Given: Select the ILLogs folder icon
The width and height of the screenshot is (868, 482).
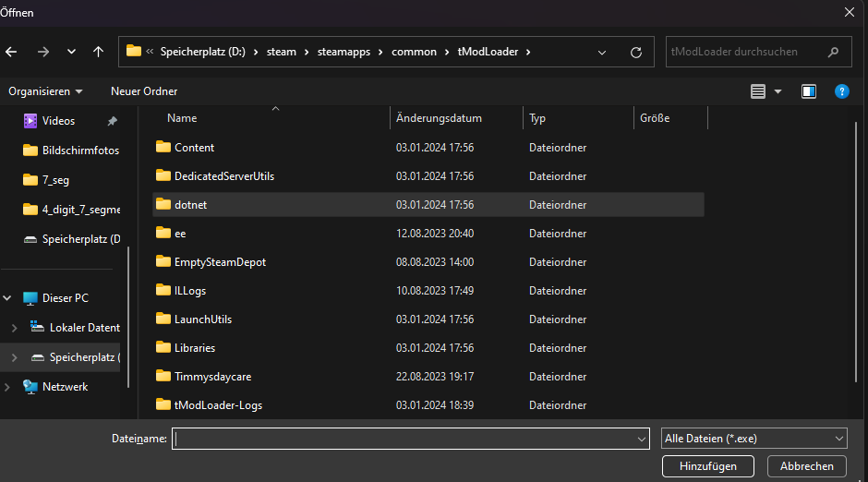Looking at the screenshot, I should [x=163, y=290].
